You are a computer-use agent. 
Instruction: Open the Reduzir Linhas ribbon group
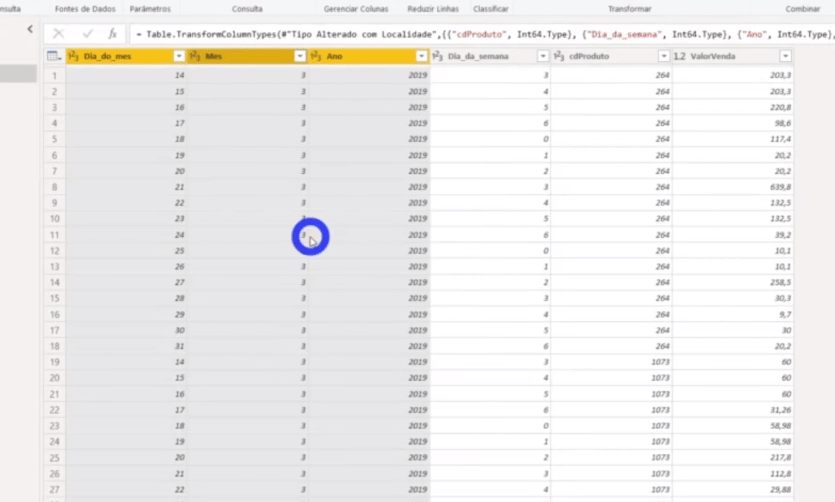[x=431, y=9]
